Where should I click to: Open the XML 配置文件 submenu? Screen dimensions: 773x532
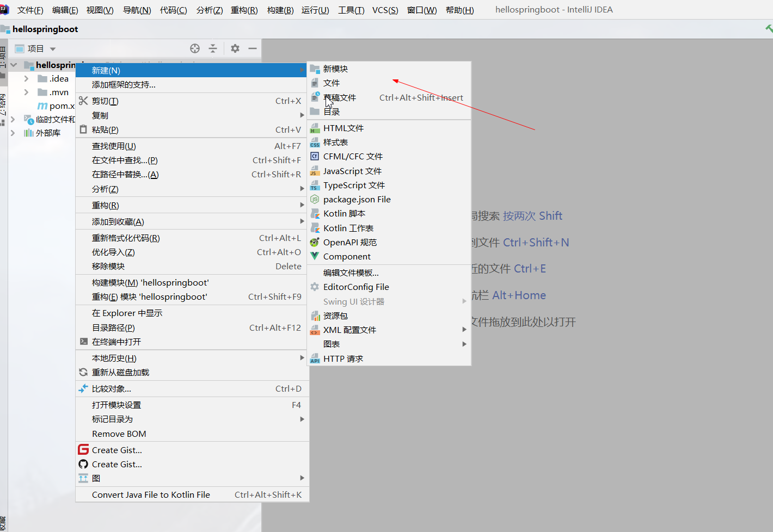[389, 330]
